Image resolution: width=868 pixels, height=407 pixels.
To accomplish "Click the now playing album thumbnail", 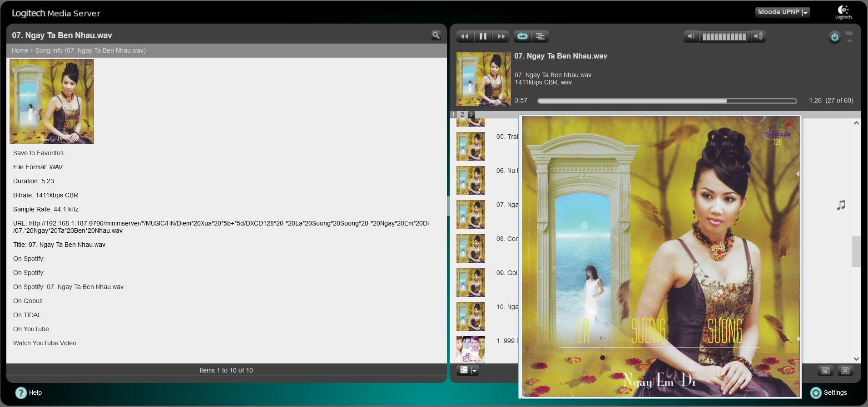I will pyautogui.click(x=483, y=79).
